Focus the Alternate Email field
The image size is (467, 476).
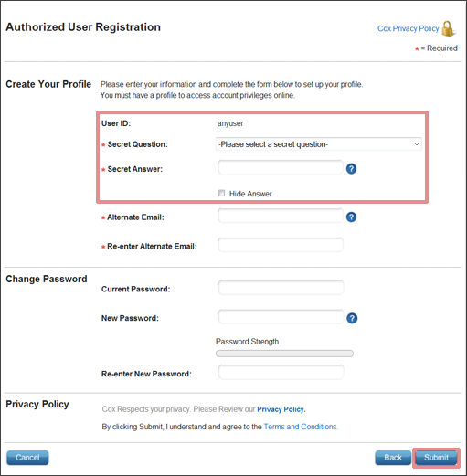pos(281,216)
